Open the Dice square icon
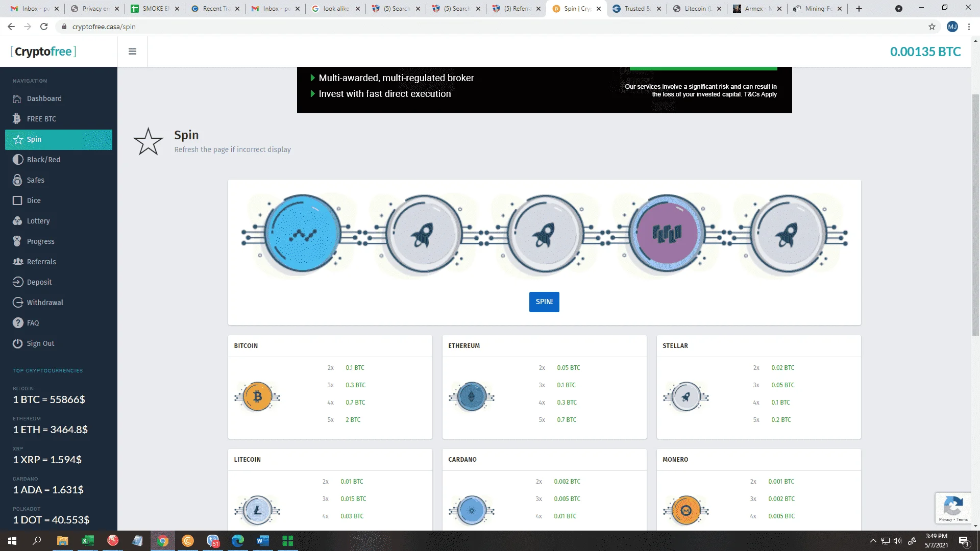Image resolution: width=980 pixels, height=551 pixels. (x=17, y=201)
